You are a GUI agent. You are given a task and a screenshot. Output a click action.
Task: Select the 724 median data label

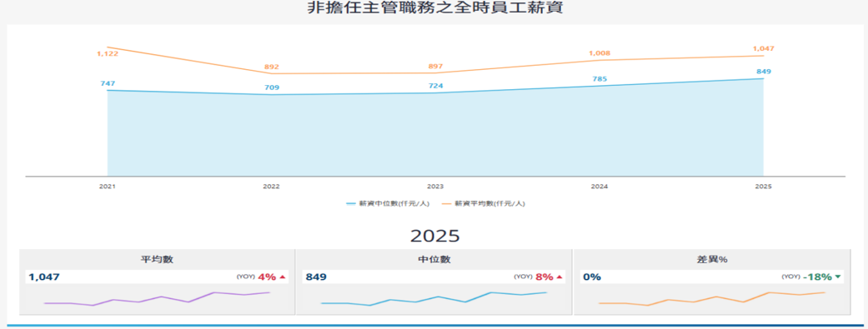(x=435, y=86)
